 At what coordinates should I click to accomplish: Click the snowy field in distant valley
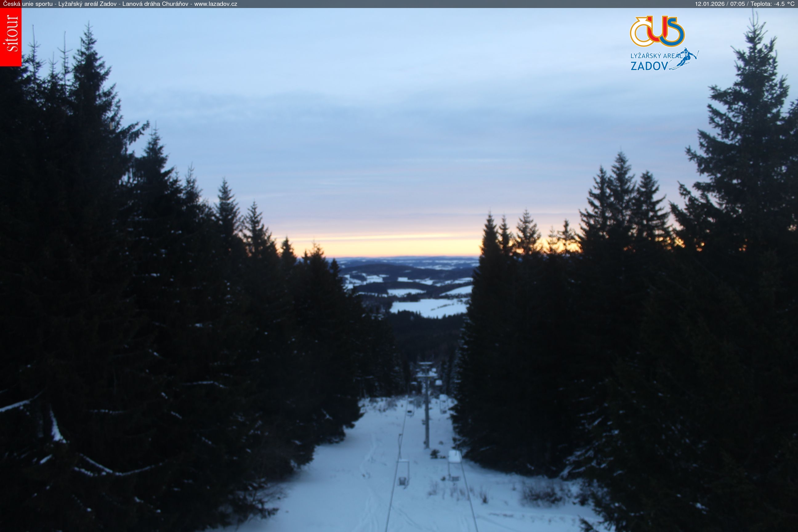point(429,307)
